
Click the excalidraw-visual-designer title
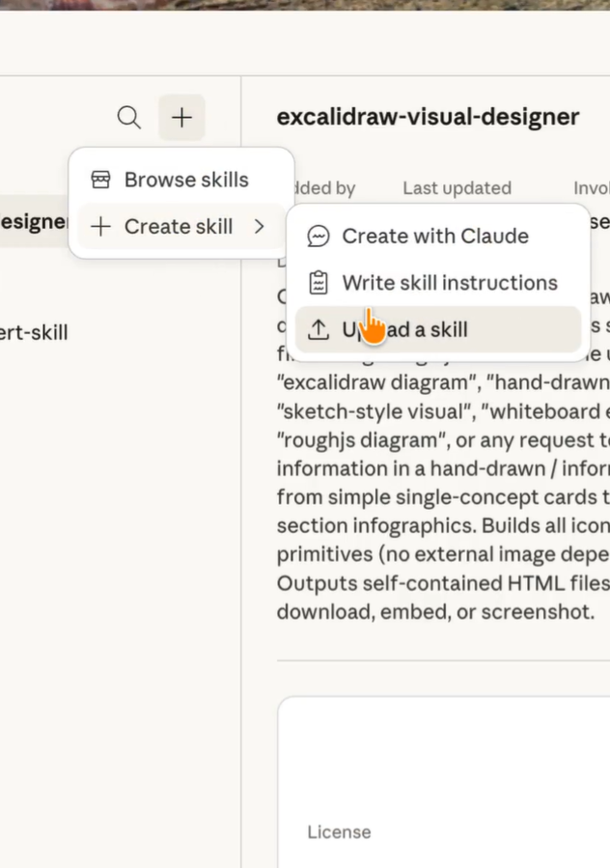[428, 117]
